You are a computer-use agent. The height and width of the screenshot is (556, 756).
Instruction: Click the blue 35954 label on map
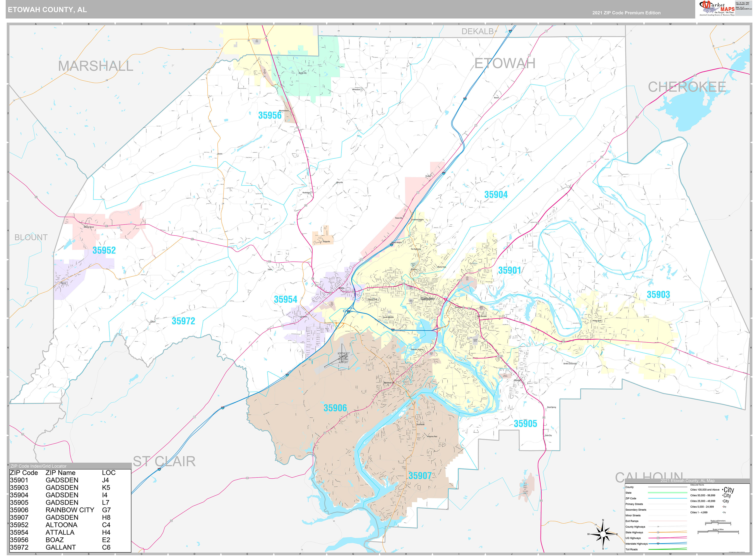[x=286, y=300]
